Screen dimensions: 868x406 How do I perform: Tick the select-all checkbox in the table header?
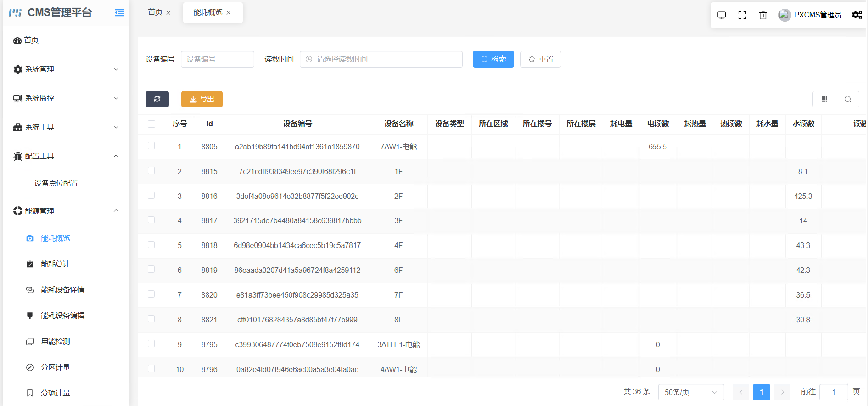tap(151, 124)
